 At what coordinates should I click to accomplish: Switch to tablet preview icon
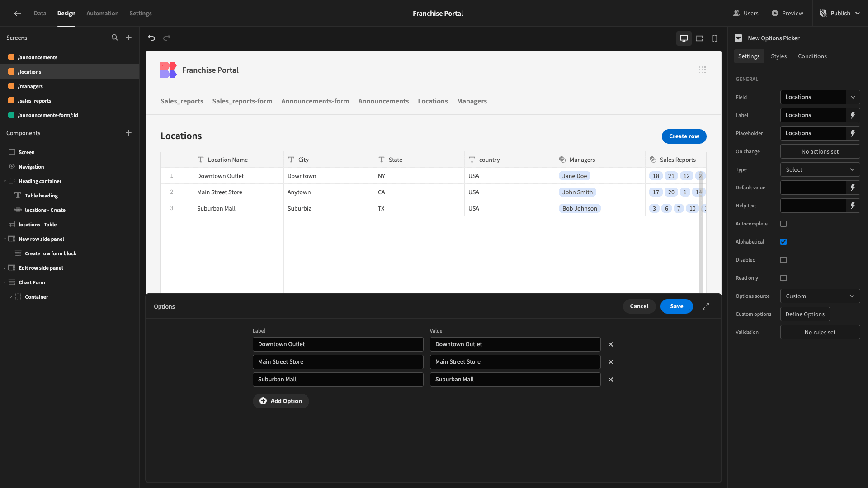(x=699, y=38)
